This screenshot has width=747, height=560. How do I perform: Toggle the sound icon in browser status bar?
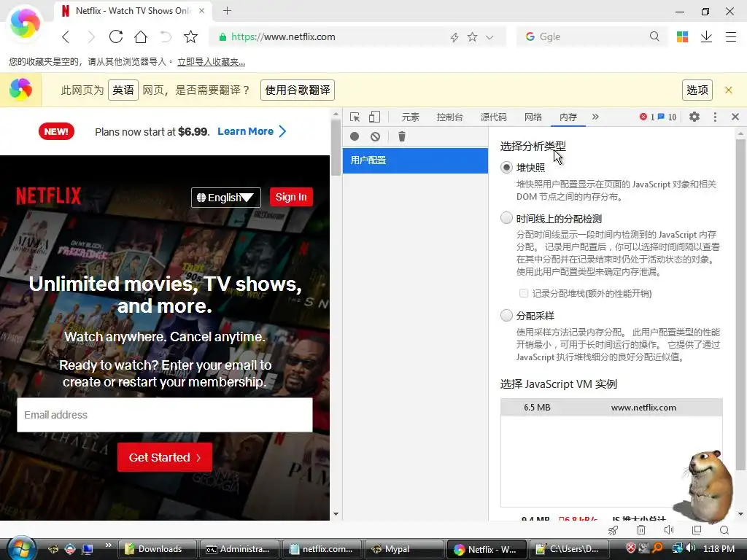pos(669,530)
